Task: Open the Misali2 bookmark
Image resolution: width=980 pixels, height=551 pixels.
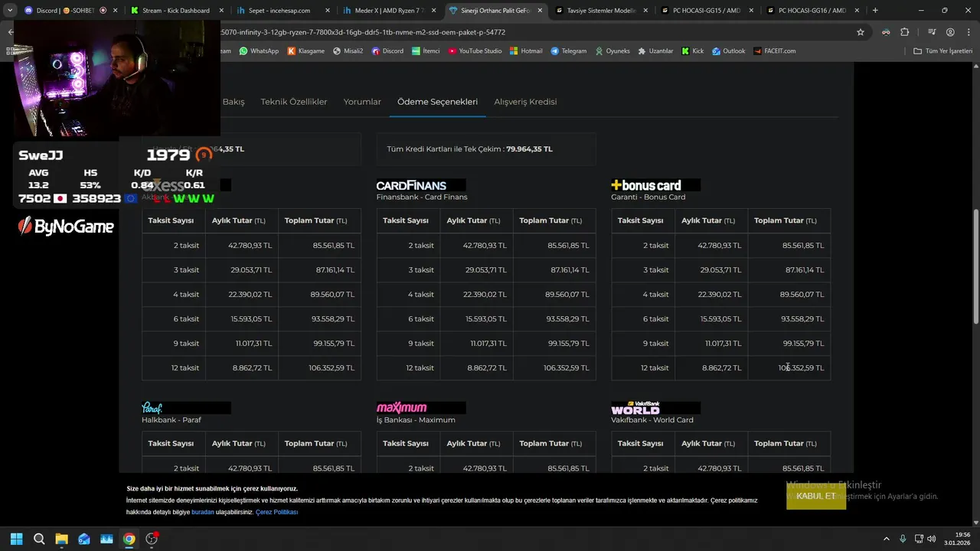Action: click(x=348, y=51)
